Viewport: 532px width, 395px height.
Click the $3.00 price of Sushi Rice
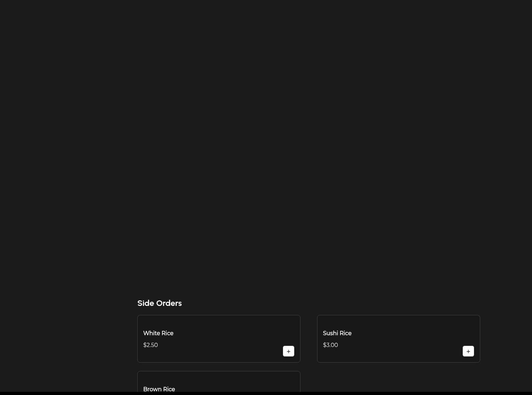pyautogui.click(x=330, y=345)
